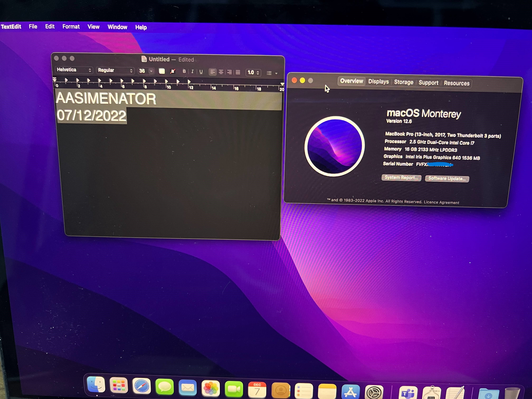Open Mail from the Dock
Screen dimensions: 532x399
pyautogui.click(x=188, y=388)
